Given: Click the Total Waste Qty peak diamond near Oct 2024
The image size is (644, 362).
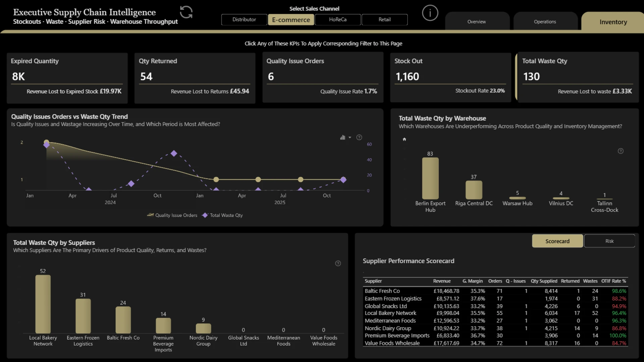Looking at the screenshot, I should [174, 154].
